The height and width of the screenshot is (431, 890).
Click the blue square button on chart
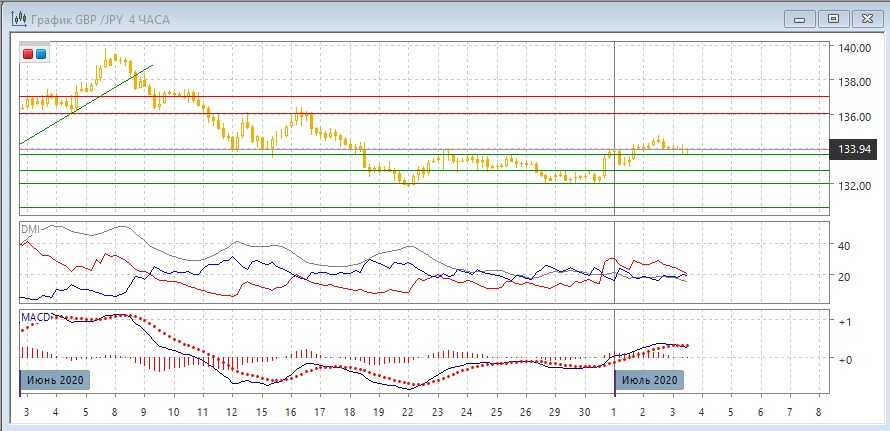point(41,54)
